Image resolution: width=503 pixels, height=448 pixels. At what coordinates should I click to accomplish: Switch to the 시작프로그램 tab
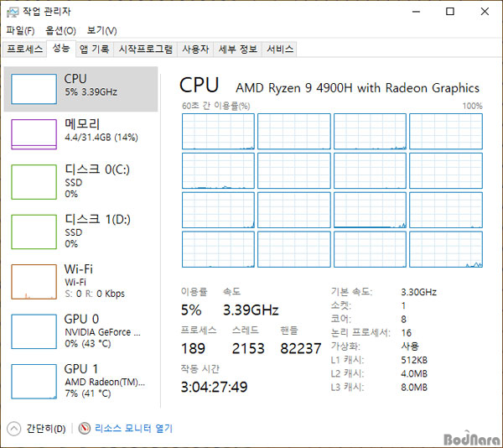(x=146, y=49)
